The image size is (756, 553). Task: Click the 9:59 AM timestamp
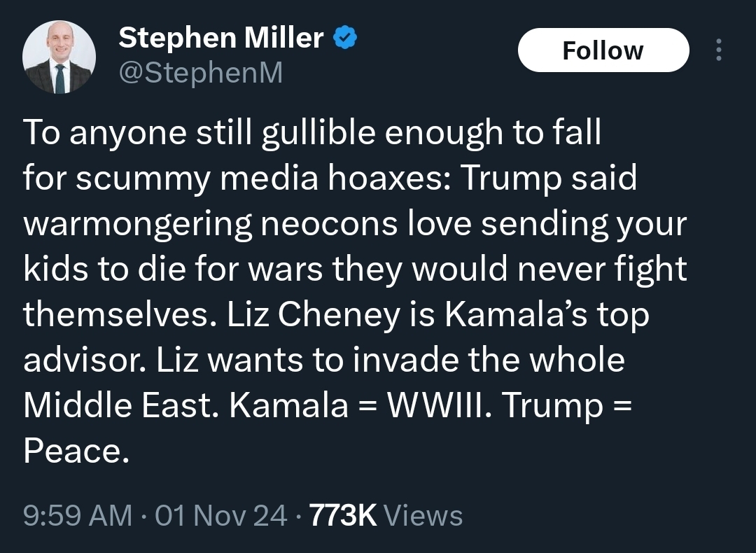[77, 516]
